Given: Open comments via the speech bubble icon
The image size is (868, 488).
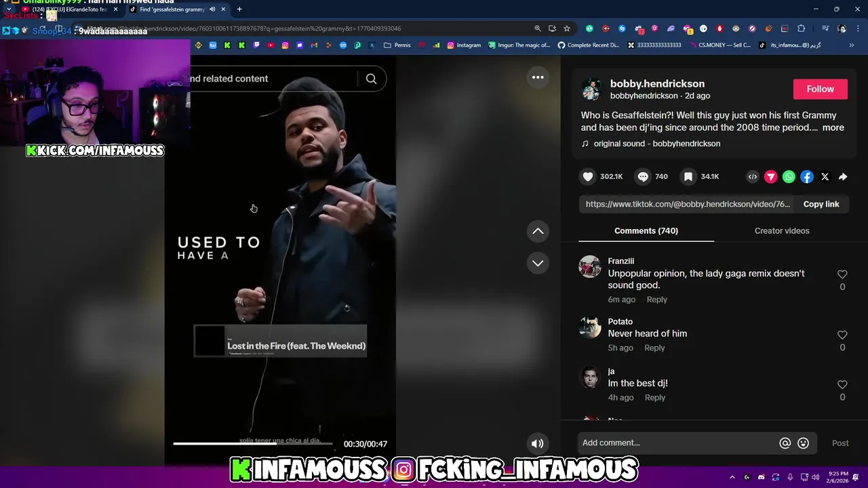Looking at the screenshot, I should coord(643,177).
